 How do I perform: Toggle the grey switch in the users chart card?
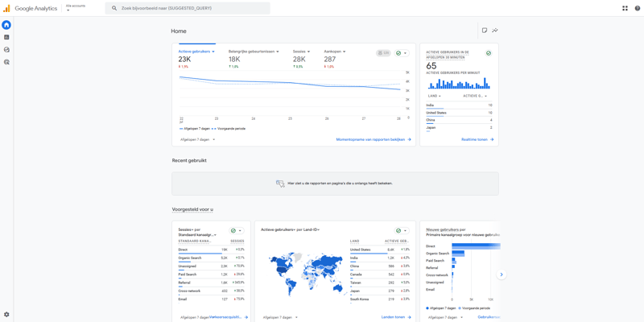383,53
